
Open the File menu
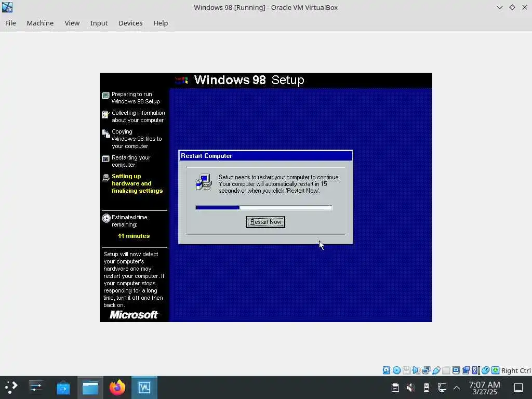10,23
